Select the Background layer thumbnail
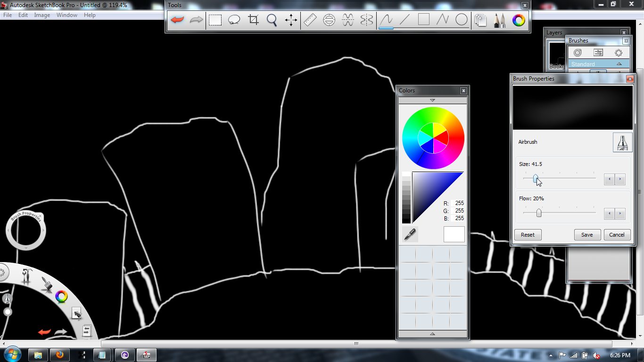 [556, 55]
